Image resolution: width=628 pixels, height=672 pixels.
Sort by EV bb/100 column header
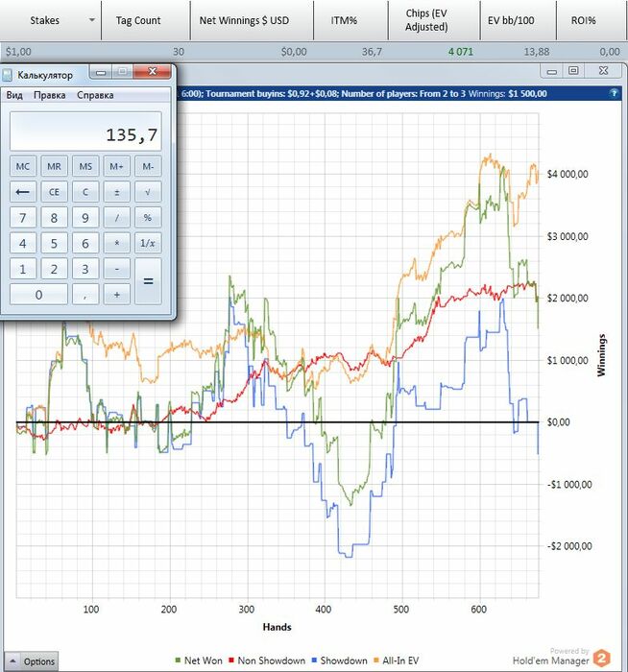tap(519, 20)
